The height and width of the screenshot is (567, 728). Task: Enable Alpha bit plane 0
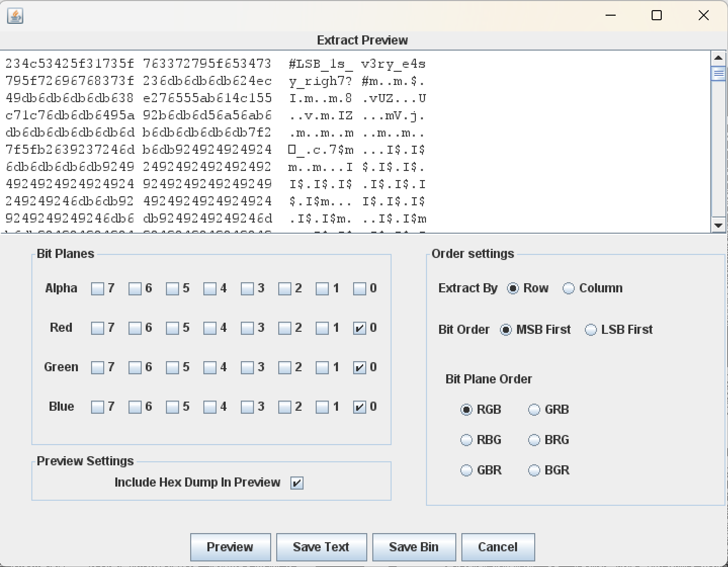coord(360,289)
